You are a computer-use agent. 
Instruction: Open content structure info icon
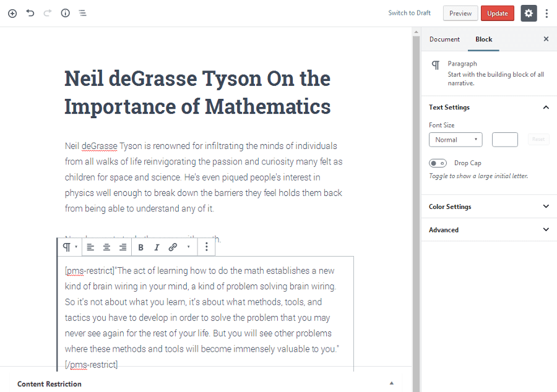(66, 13)
